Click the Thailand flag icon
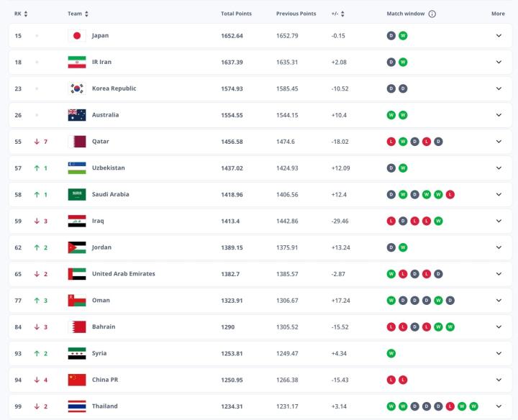 (x=77, y=406)
